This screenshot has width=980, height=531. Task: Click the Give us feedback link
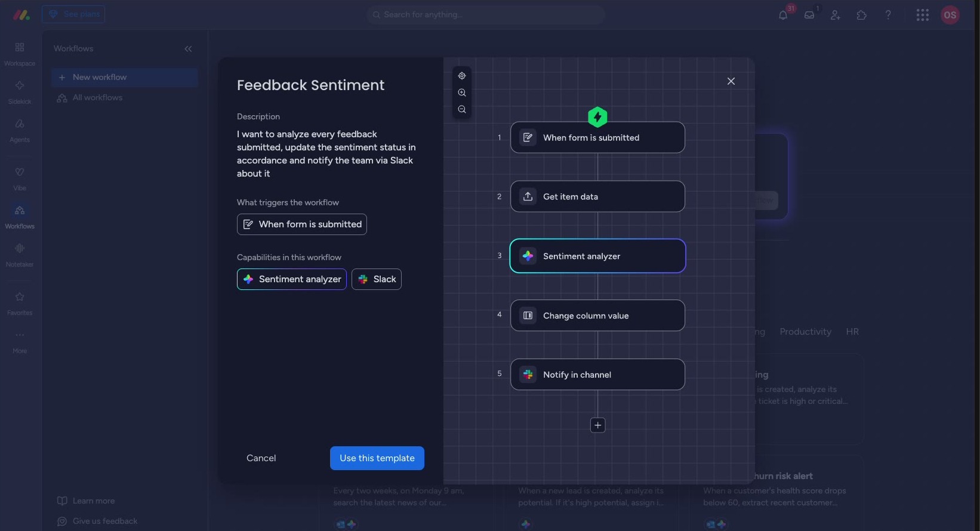[x=97, y=521]
